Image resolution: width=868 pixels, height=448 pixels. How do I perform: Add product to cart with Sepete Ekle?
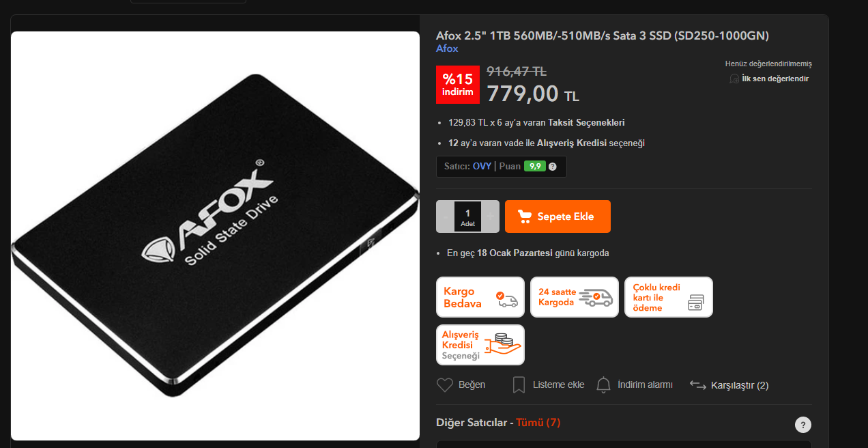(558, 216)
